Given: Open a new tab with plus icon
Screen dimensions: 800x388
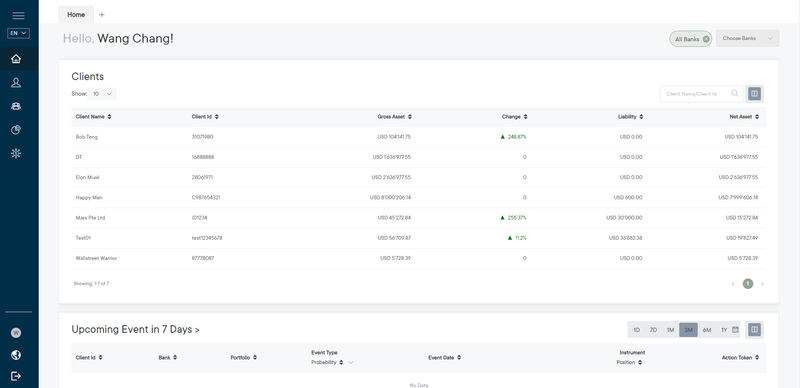Looking at the screenshot, I should tap(102, 15).
